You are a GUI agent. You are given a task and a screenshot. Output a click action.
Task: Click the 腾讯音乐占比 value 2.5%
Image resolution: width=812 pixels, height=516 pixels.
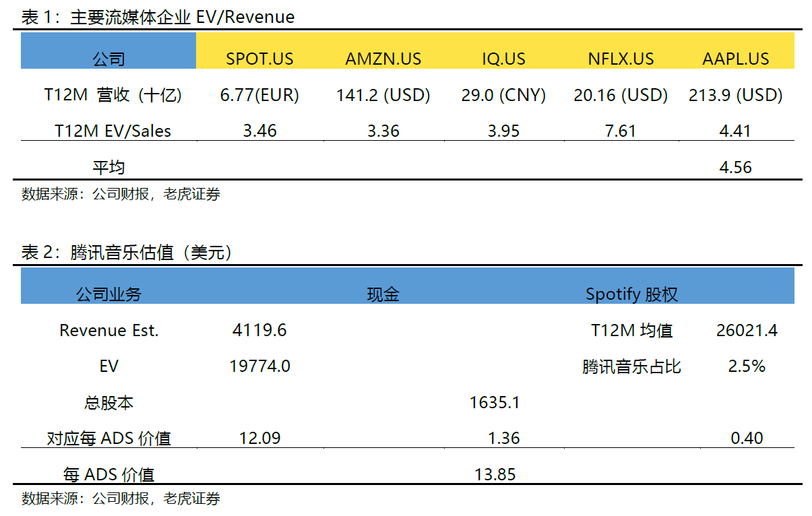click(x=747, y=366)
